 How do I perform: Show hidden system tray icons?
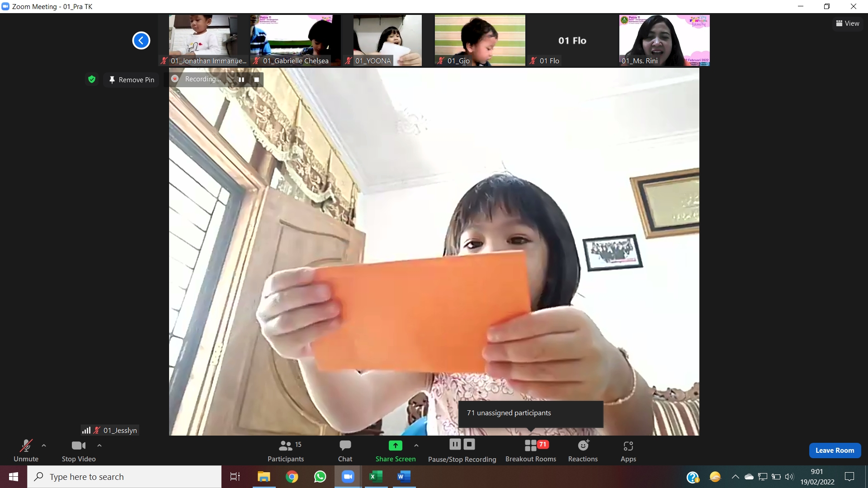[735, 477]
